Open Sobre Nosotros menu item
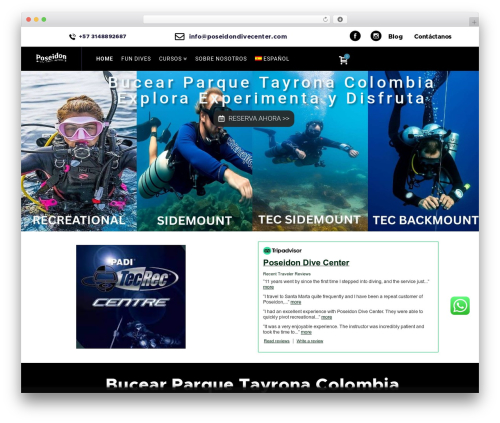Viewport: 500px width, 423px height. [221, 59]
